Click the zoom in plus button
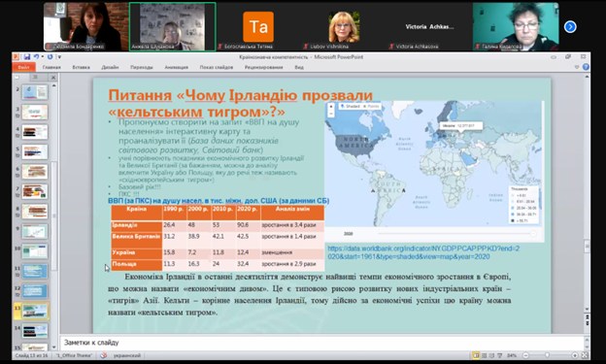The width and height of the screenshot is (606, 364). tap(575, 355)
